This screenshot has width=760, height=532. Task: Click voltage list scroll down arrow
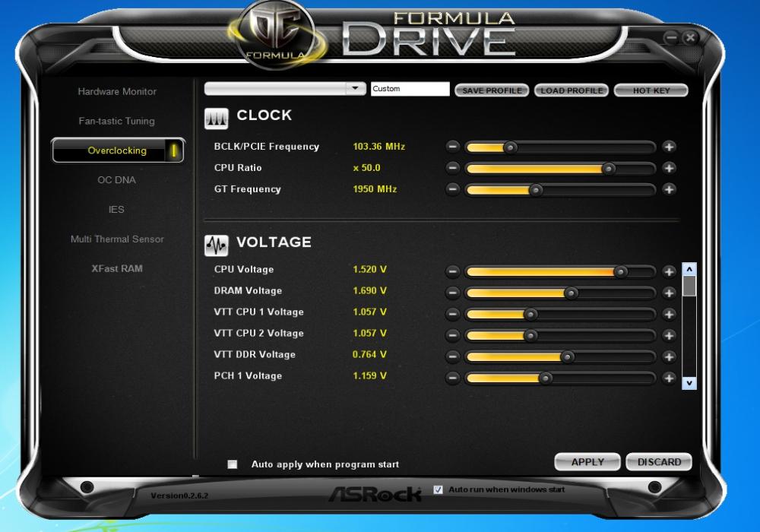689,383
